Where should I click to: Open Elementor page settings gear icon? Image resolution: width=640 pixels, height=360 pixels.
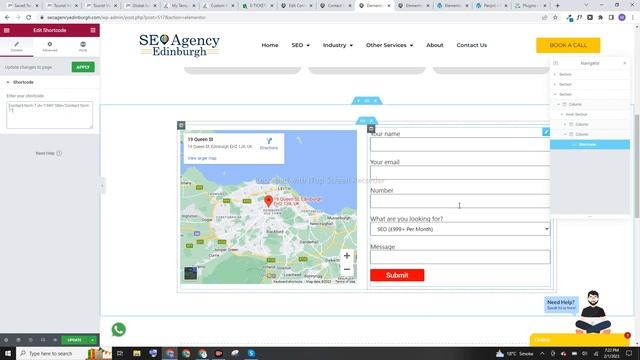pyautogui.click(x=6, y=340)
